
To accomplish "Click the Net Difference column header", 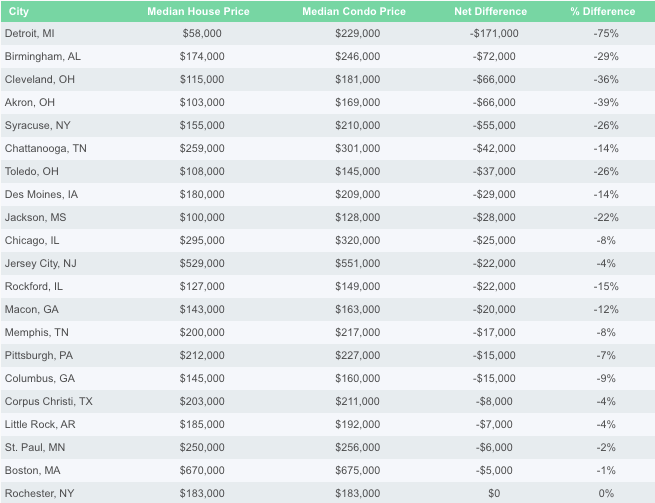I will point(490,11).
